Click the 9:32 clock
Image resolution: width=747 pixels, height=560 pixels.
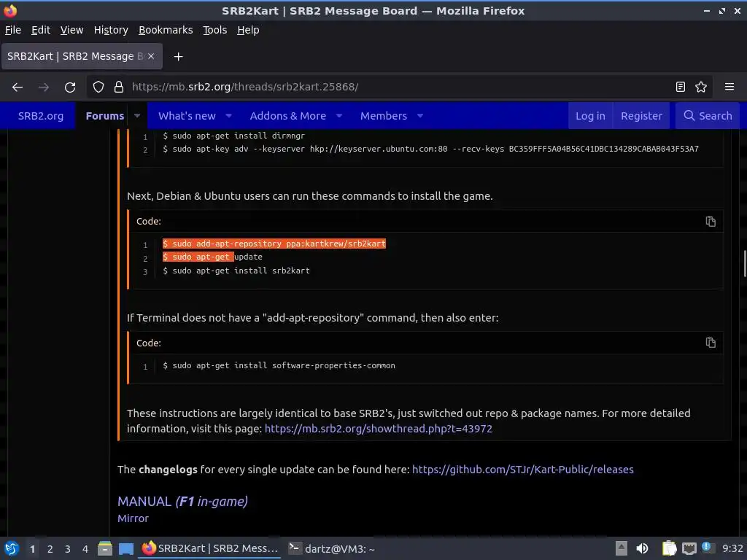pos(732,548)
